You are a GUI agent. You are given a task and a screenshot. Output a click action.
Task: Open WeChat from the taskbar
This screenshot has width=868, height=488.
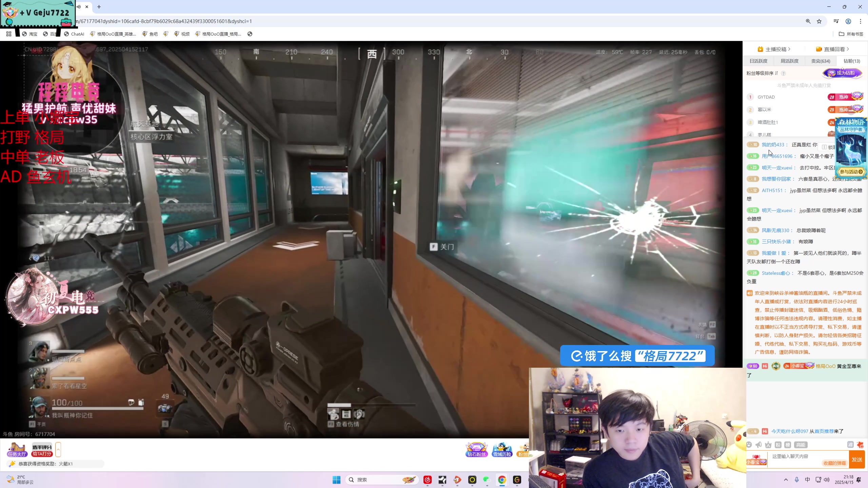pyautogui.click(x=487, y=480)
